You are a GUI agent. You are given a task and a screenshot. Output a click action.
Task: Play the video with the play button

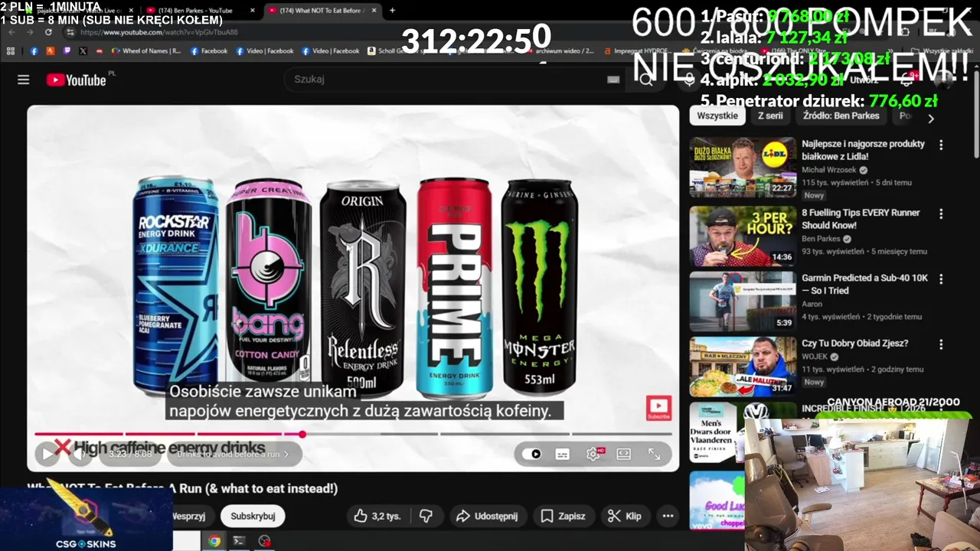[x=47, y=454]
